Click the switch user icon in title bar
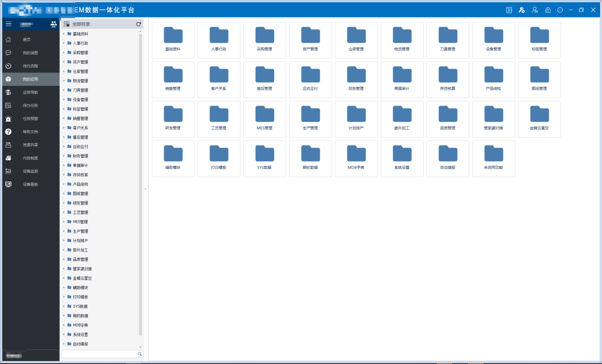602x364 pixels. pos(535,10)
